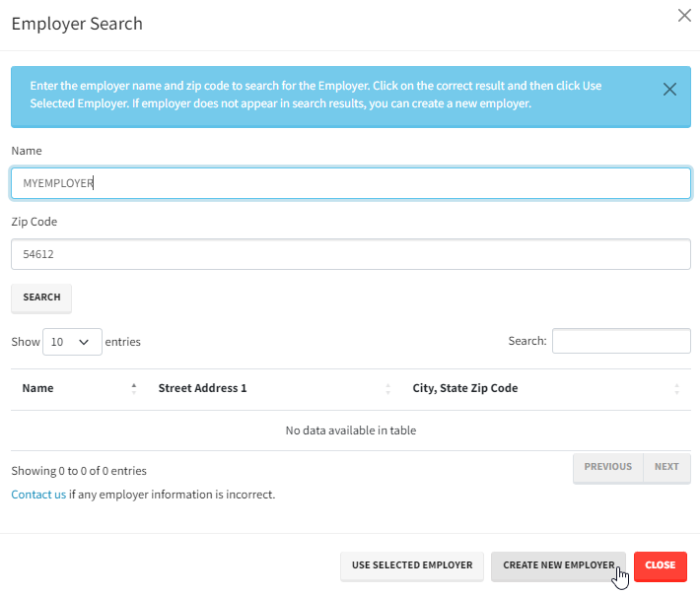This screenshot has height=595, width=700.
Task: Click Create New Employer
Action: pyautogui.click(x=558, y=565)
